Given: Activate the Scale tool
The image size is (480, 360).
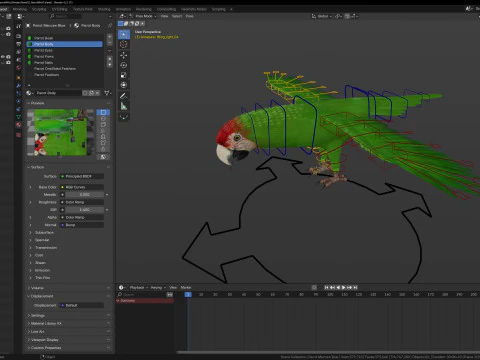Looking at the screenshot, I should point(124,75).
